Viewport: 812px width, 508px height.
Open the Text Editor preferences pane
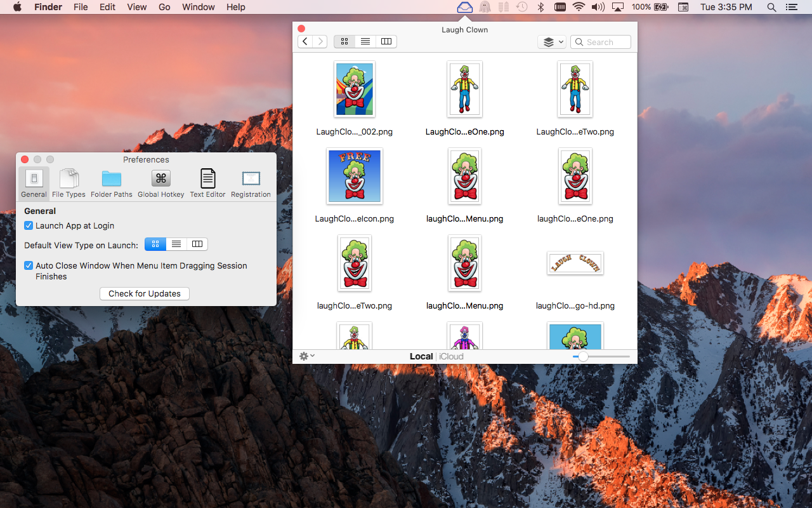207,183
